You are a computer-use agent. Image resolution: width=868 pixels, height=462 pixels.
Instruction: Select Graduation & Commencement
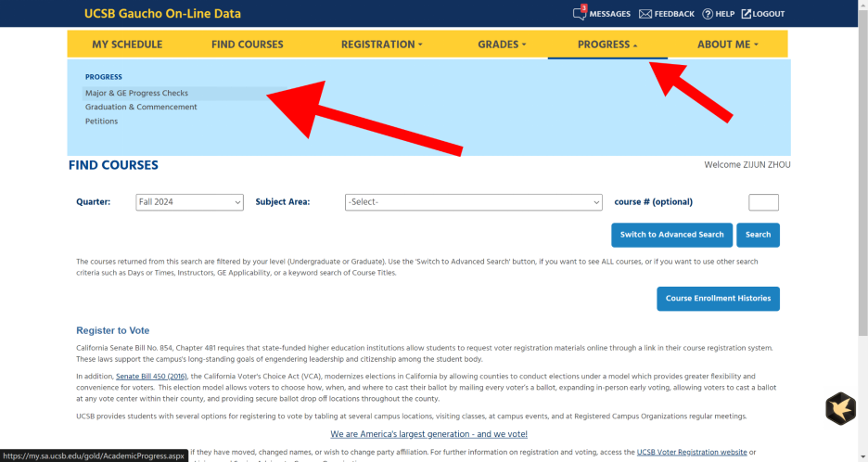pos(141,107)
